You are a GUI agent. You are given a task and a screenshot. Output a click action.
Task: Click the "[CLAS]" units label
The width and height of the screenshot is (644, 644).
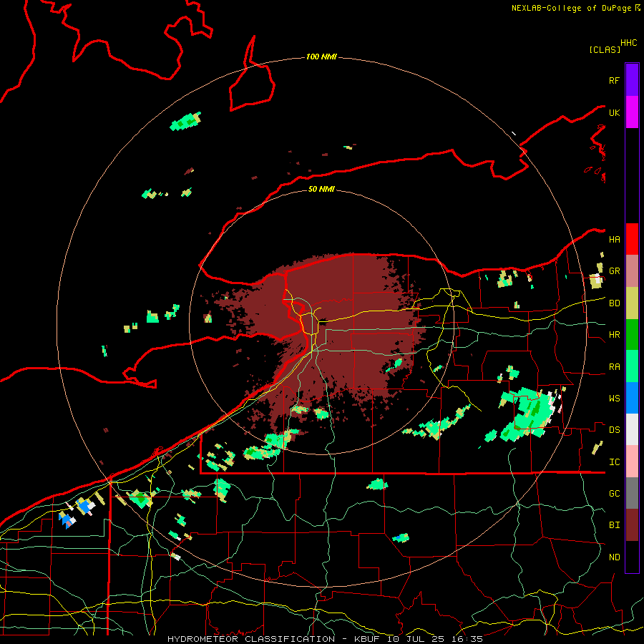(605, 49)
